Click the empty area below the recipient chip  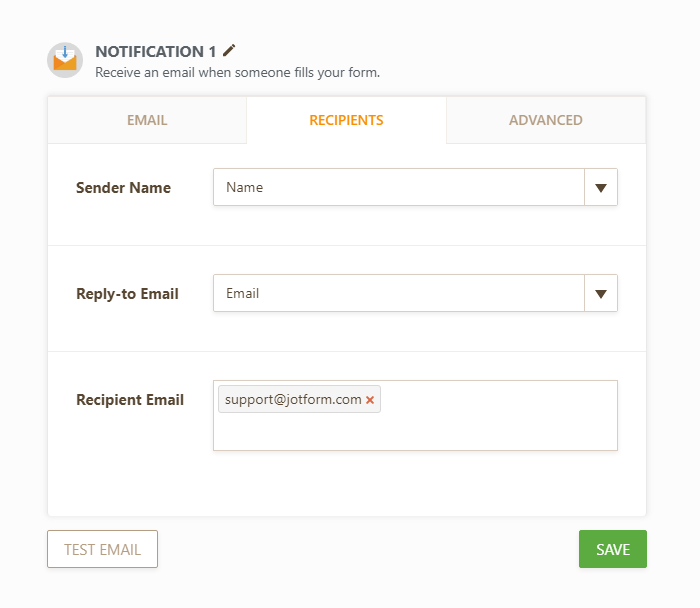pos(300,433)
